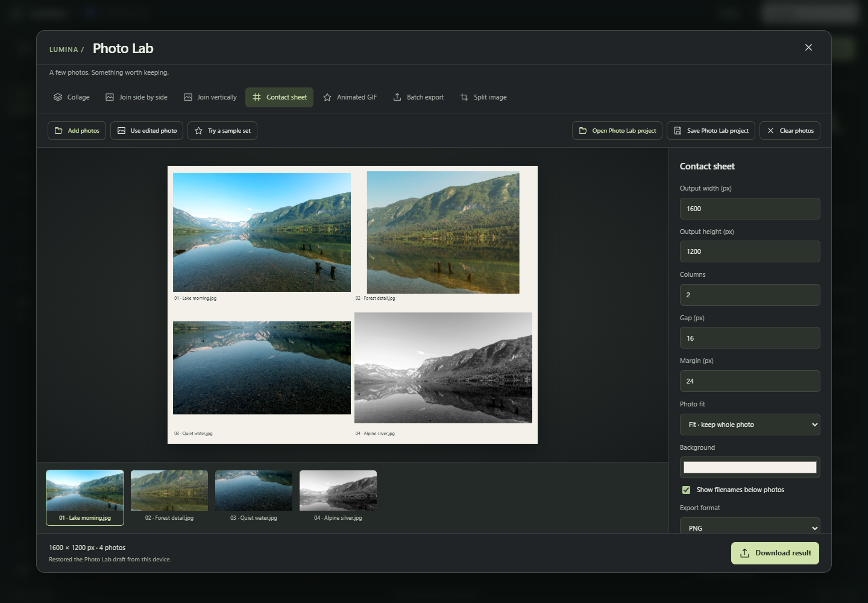This screenshot has height=603, width=868.
Task: Click the '04 - Alpine silver.jpg' caption in preview
Action: click(375, 433)
